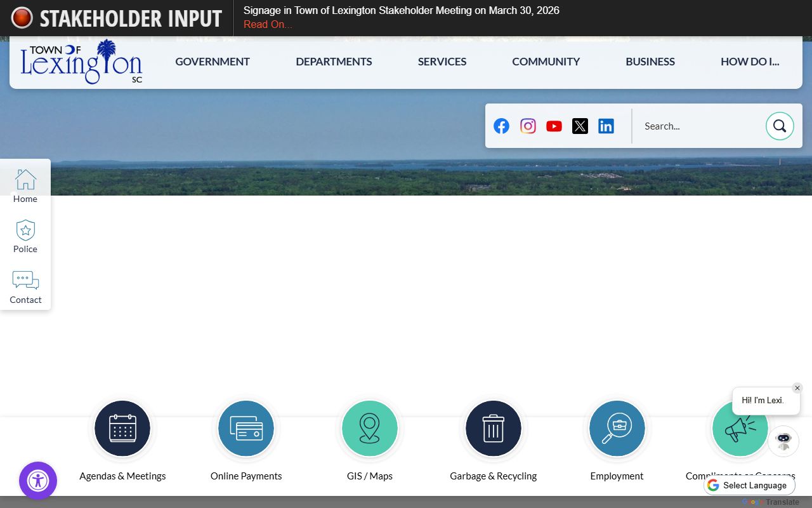Visit the YouTube channel icon
Image resolution: width=812 pixels, height=508 pixels.
[554, 126]
